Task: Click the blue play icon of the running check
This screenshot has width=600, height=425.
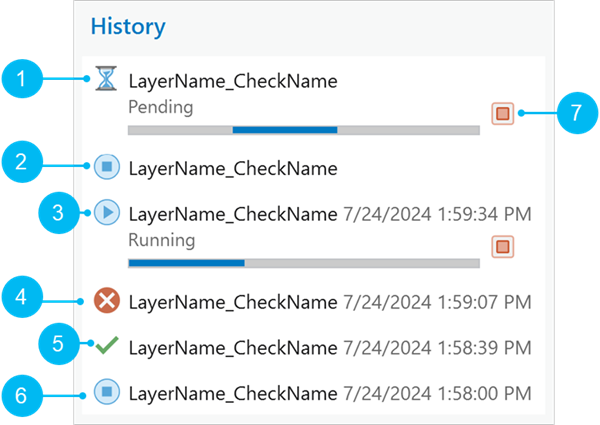Action: (x=107, y=213)
